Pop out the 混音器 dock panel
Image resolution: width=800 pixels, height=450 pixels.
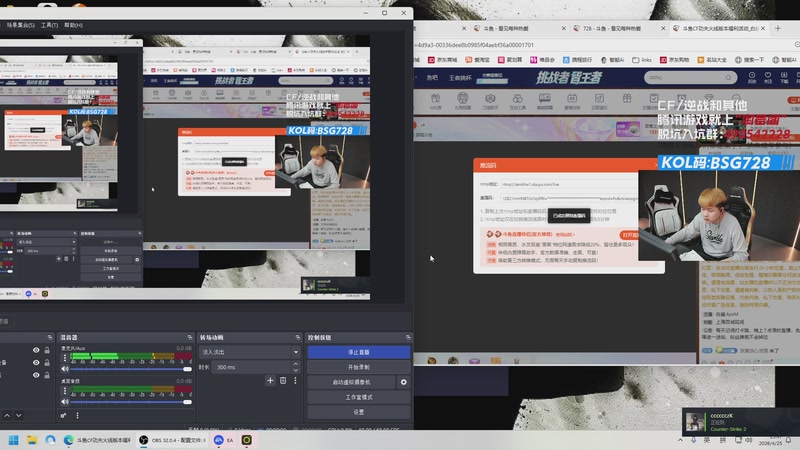pos(190,337)
